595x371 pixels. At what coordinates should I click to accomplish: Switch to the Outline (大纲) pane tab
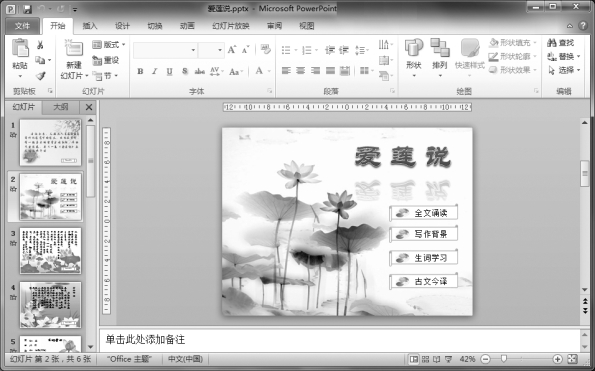click(x=60, y=107)
